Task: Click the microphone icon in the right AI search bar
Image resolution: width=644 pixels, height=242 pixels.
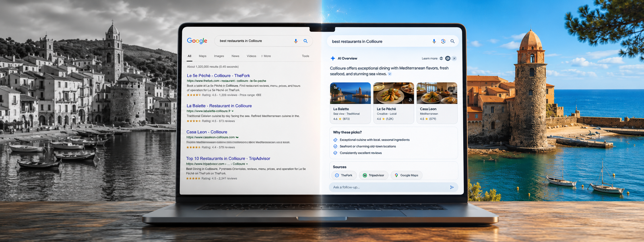Action: coord(434,41)
